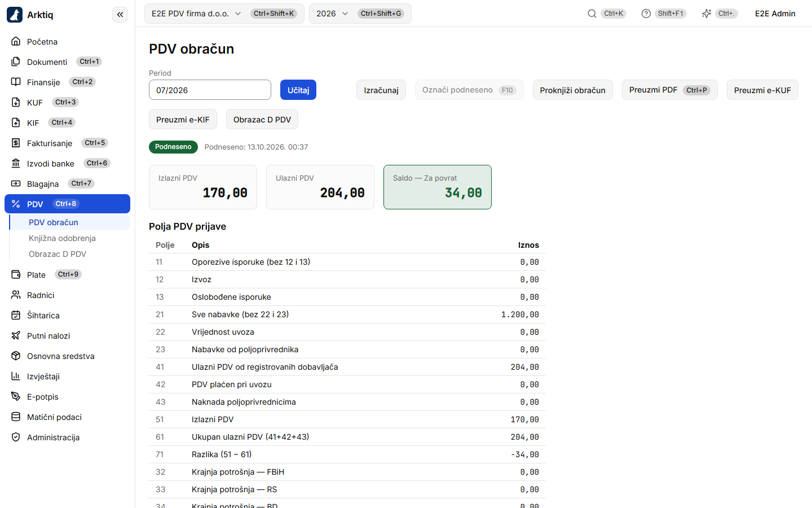Focus the Period input field

point(210,90)
